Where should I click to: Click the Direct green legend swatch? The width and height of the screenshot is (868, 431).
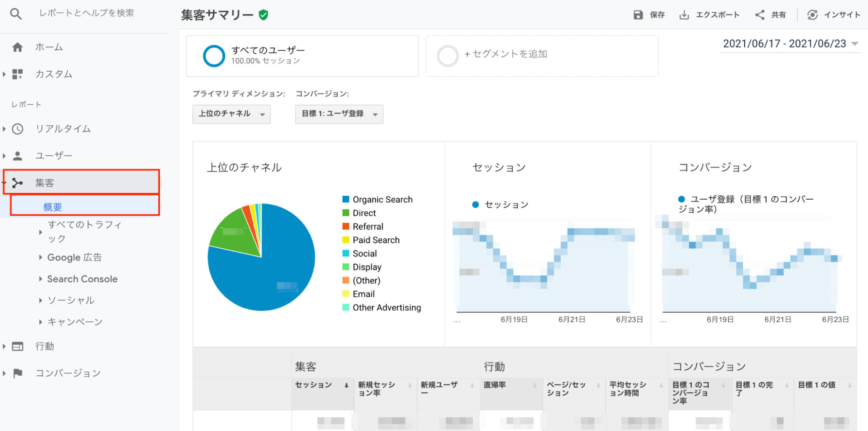click(x=346, y=213)
